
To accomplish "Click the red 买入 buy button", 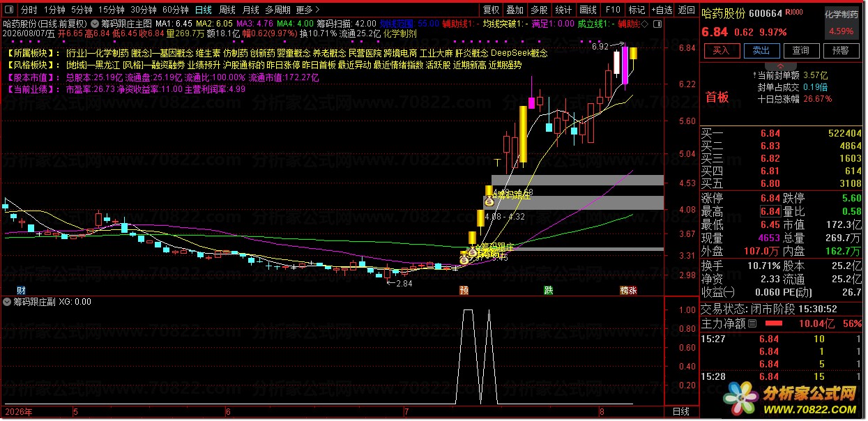I will coord(721,51).
